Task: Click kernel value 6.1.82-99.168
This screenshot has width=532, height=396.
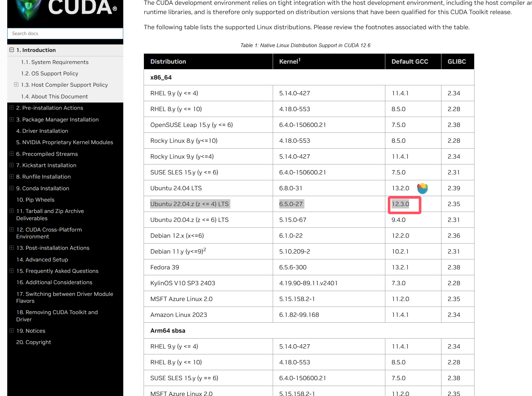Action: pyautogui.click(x=299, y=315)
